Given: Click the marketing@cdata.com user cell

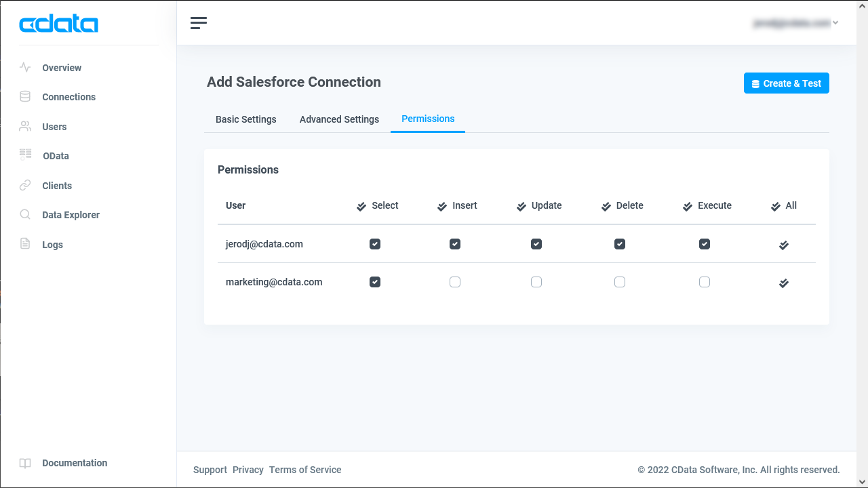Looking at the screenshot, I should point(274,282).
